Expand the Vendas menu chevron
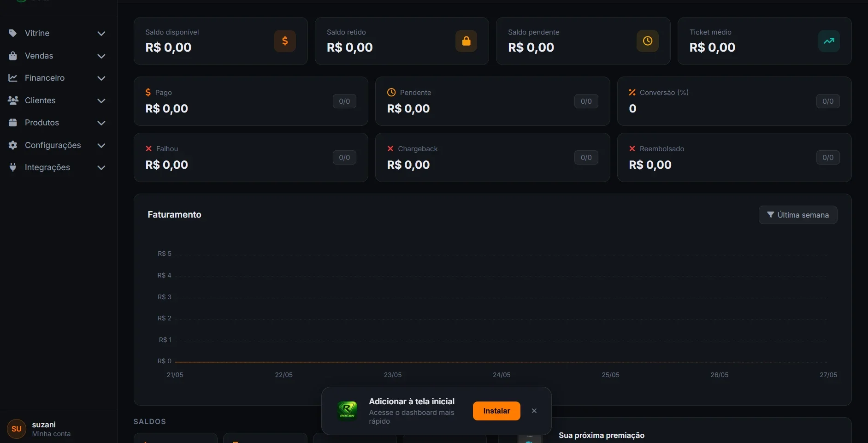Image resolution: width=868 pixels, height=443 pixels. [101, 56]
